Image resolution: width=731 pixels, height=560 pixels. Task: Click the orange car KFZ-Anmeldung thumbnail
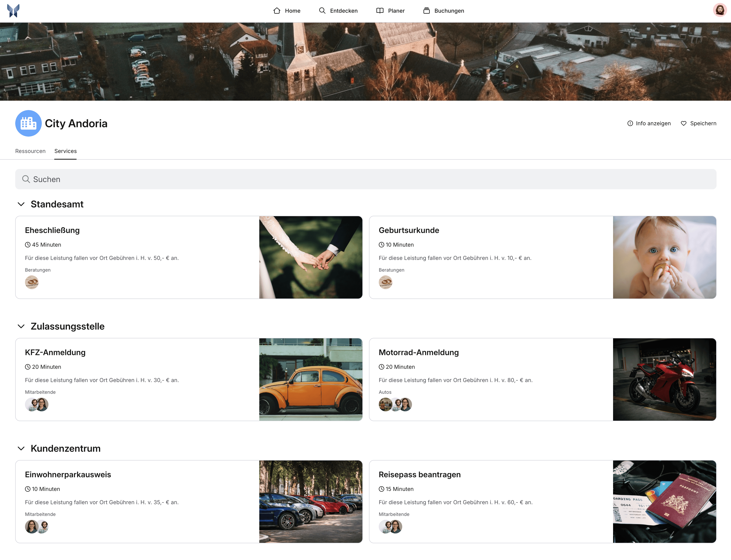click(x=310, y=379)
